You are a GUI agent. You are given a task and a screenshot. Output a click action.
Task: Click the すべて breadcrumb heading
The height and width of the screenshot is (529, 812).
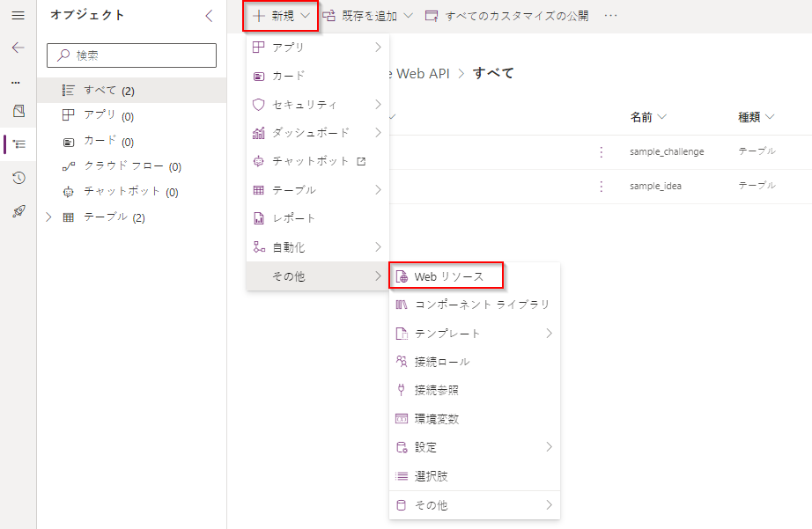(x=493, y=74)
